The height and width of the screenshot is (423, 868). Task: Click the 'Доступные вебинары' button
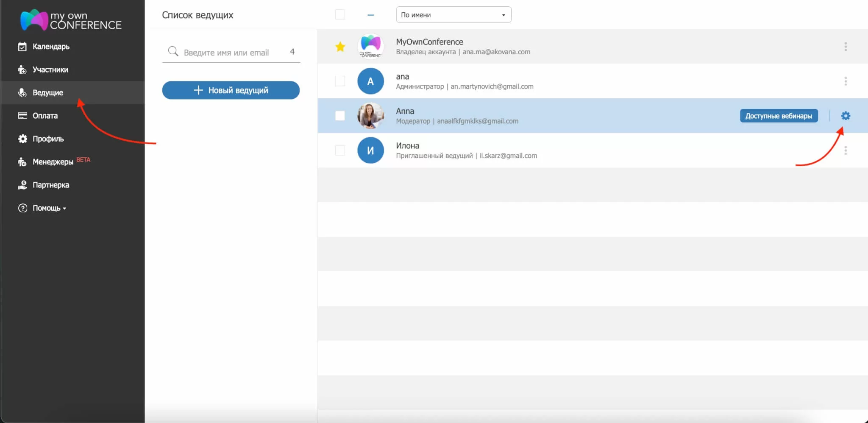click(x=779, y=116)
